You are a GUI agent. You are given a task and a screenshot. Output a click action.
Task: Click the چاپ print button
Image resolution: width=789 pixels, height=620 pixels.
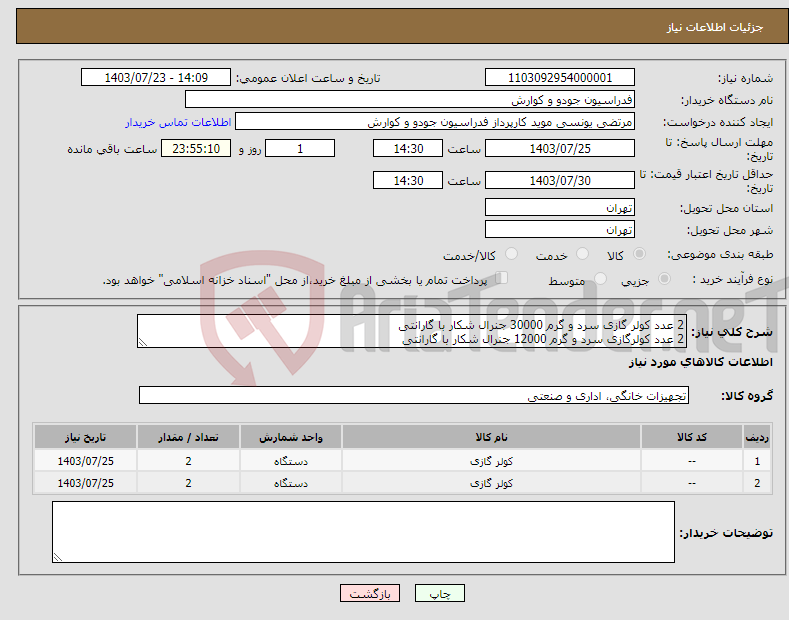(440, 594)
